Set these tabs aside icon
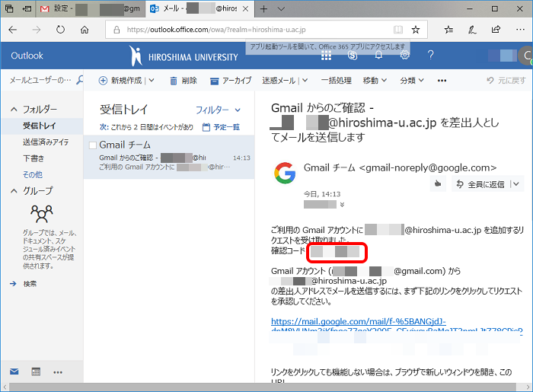Viewport: 533px width, 392px height. click(27, 9)
